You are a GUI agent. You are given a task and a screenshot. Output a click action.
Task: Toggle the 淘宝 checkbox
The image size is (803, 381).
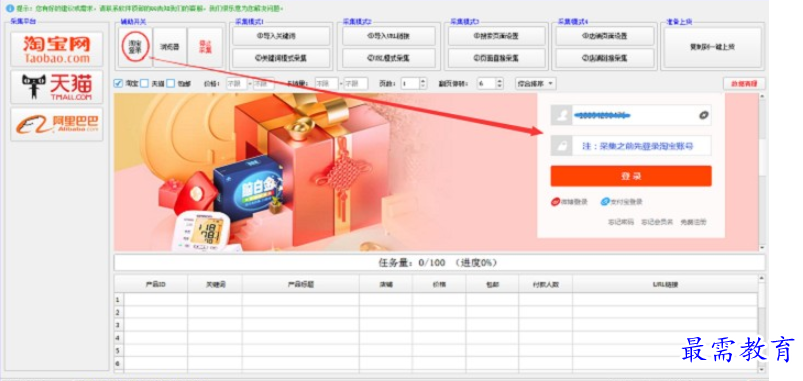(x=119, y=83)
